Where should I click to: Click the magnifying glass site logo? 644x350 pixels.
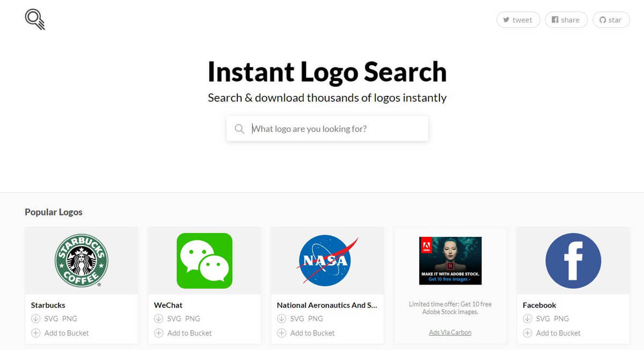[34, 19]
